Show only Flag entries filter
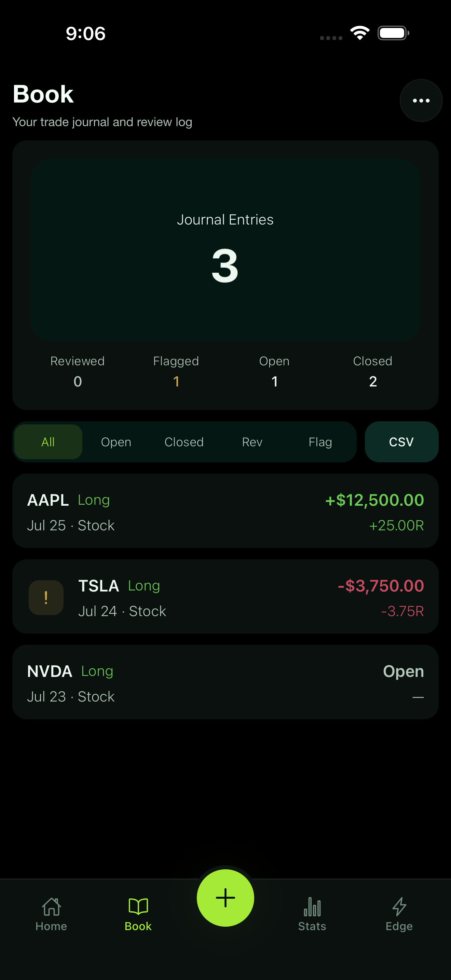 click(320, 442)
